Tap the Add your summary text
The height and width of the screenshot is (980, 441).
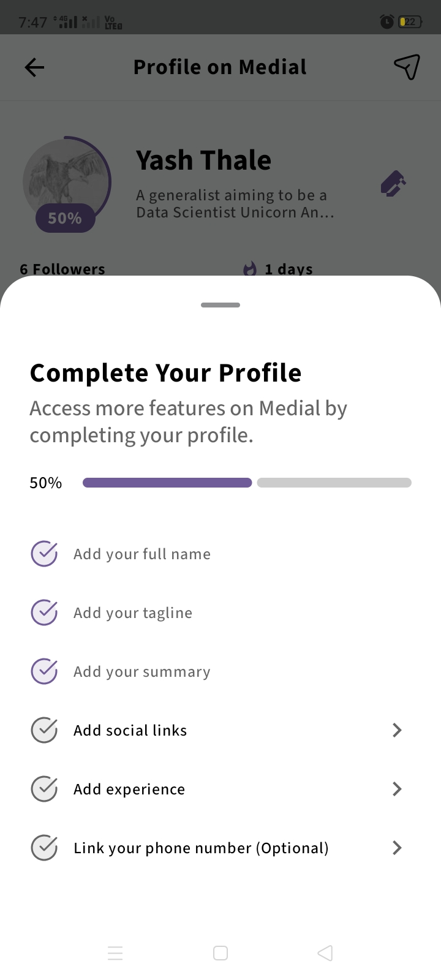pos(142,671)
